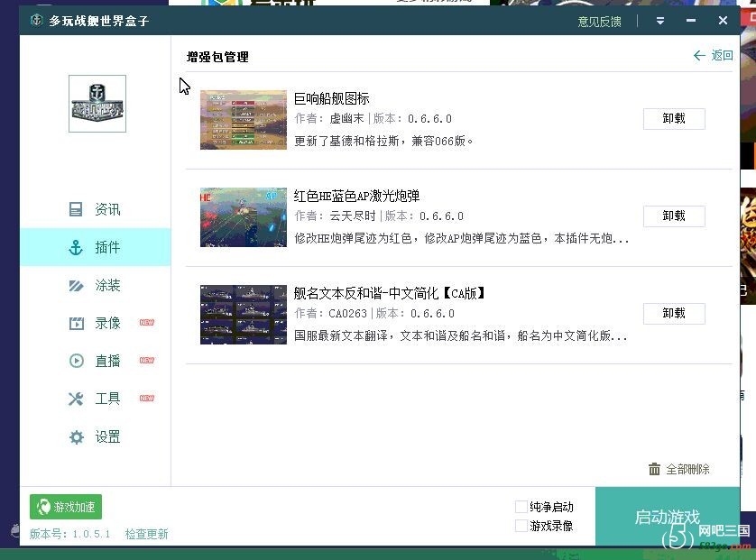Enable the 游戏录像 checkbox
Viewport: 756px width, 560px height.
click(521, 526)
